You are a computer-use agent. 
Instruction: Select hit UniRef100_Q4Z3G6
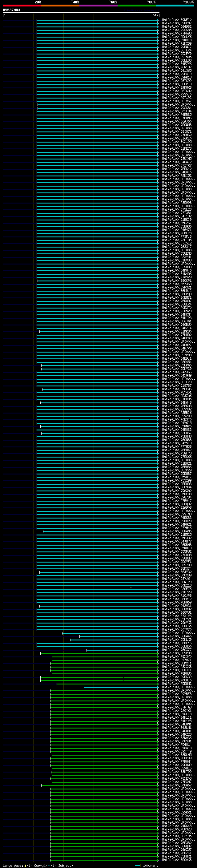[176, 372]
